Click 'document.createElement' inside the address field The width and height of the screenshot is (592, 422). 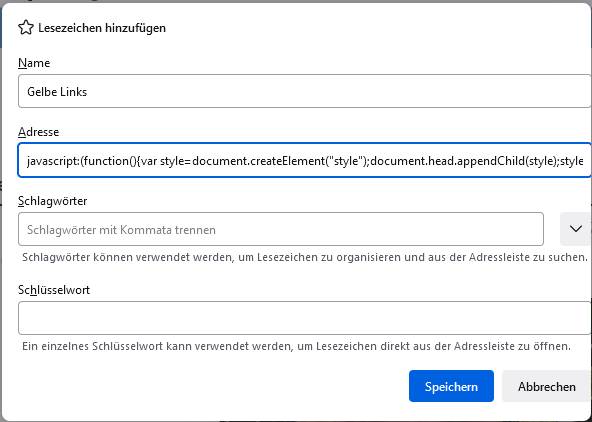[x=256, y=161]
